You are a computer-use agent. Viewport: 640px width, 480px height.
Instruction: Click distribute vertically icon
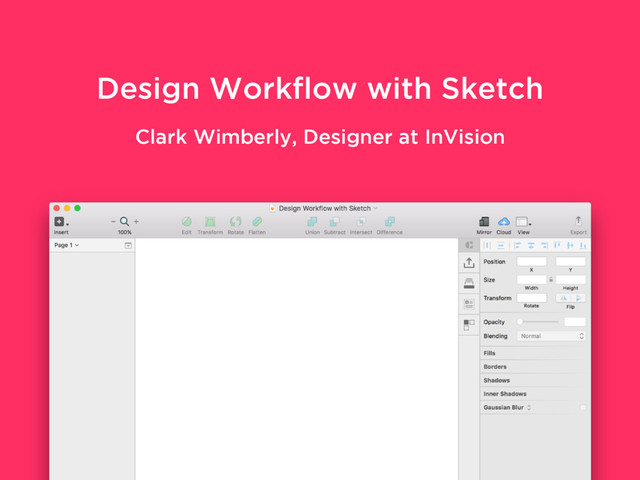[x=501, y=245]
